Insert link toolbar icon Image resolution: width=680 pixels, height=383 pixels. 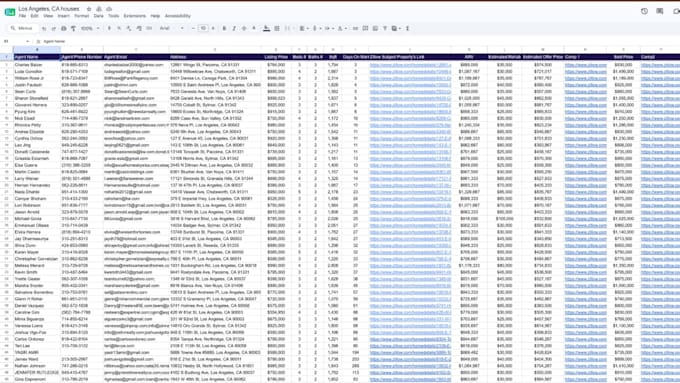click(x=355, y=29)
